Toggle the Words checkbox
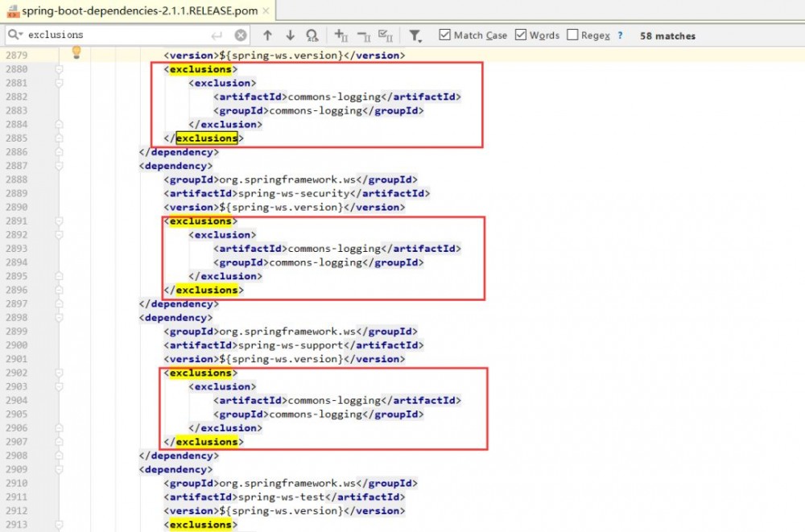The height and width of the screenshot is (532, 805). point(521,35)
